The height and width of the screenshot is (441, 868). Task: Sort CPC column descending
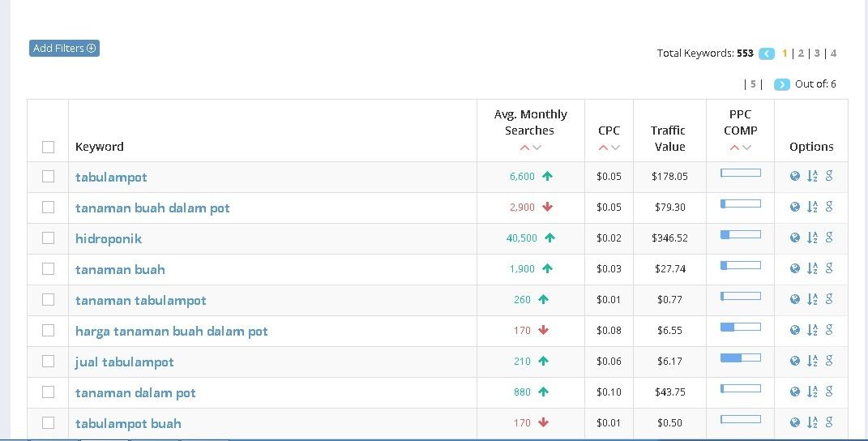pyautogui.click(x=616, y=148)
